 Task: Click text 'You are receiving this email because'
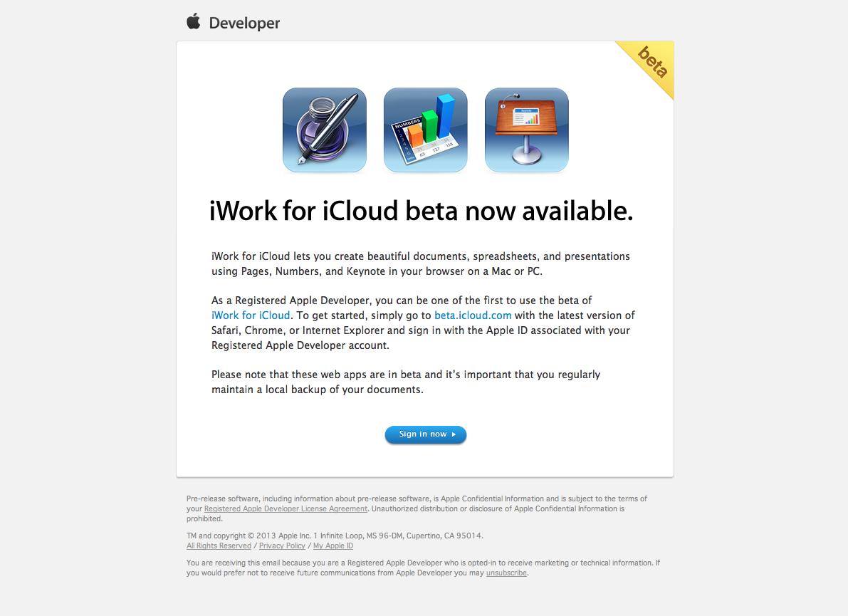[x=249, y=563]
